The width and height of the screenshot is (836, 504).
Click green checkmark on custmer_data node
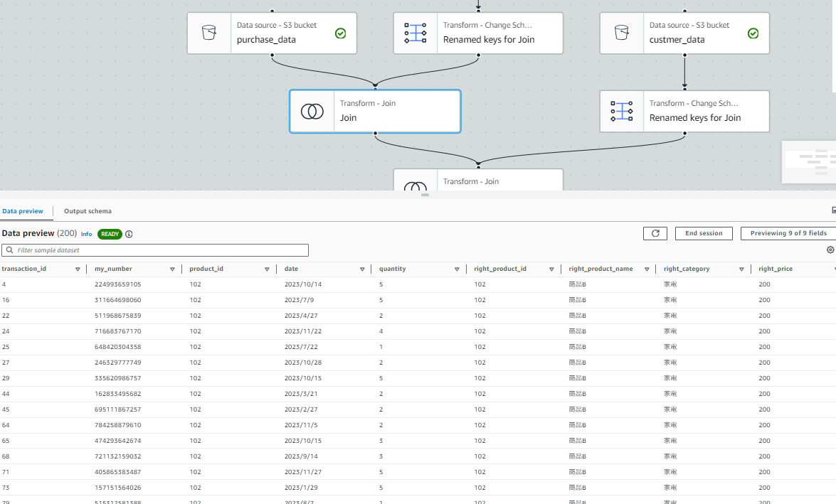[753, 33]
